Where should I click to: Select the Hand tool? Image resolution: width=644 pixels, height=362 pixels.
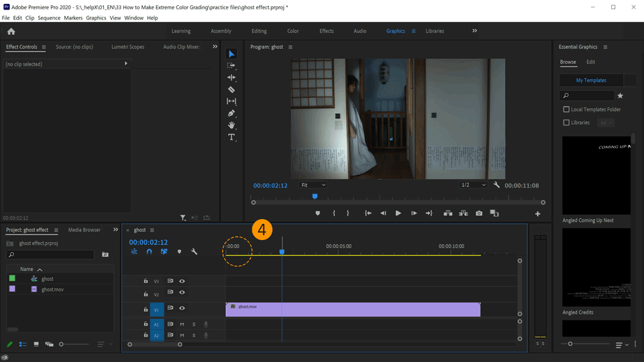[x=231, y=125]
